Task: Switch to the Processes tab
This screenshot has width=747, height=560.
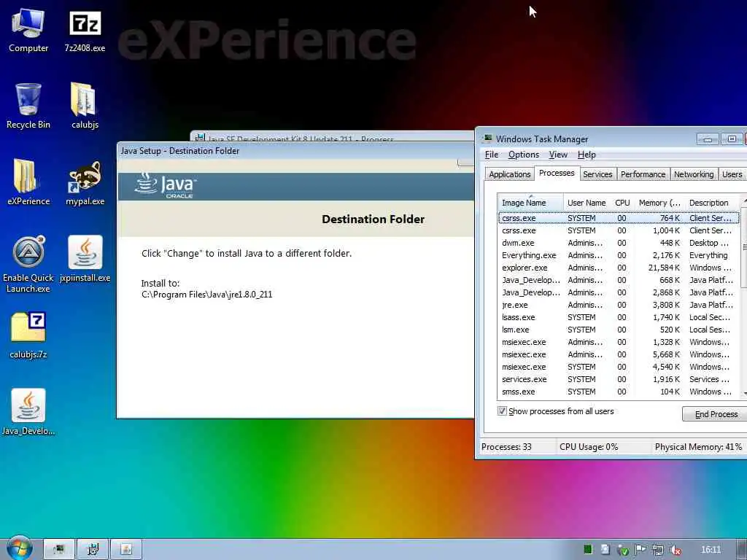Action: pyautogui.click(x=557, y=173)
